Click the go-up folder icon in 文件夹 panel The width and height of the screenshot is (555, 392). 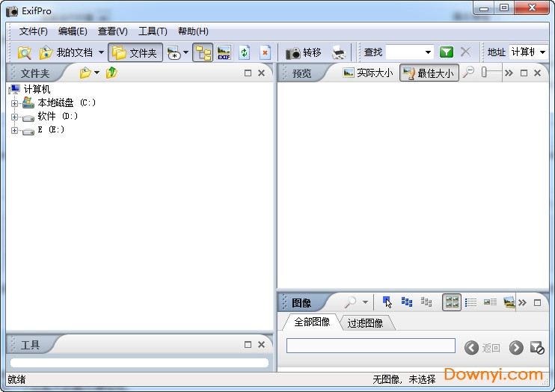pyautogui.click(x=111, y=73)
